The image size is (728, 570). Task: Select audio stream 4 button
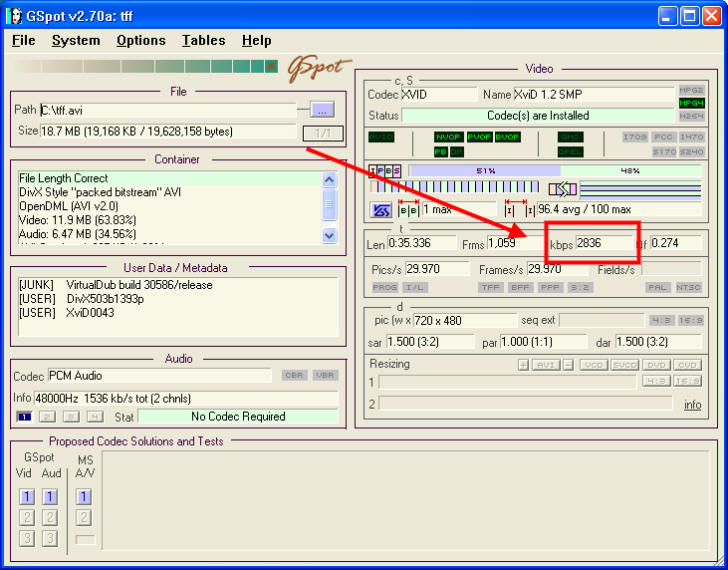[95, 417]
